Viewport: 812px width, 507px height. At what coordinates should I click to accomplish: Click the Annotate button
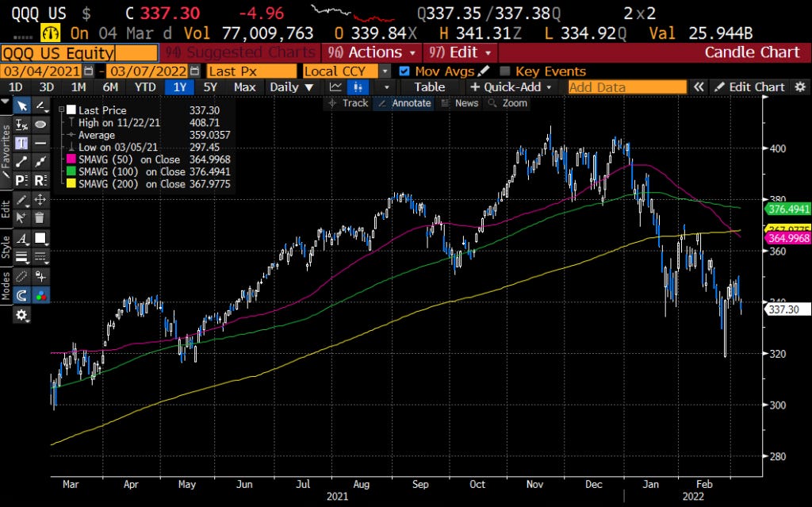tap(404, 103)
